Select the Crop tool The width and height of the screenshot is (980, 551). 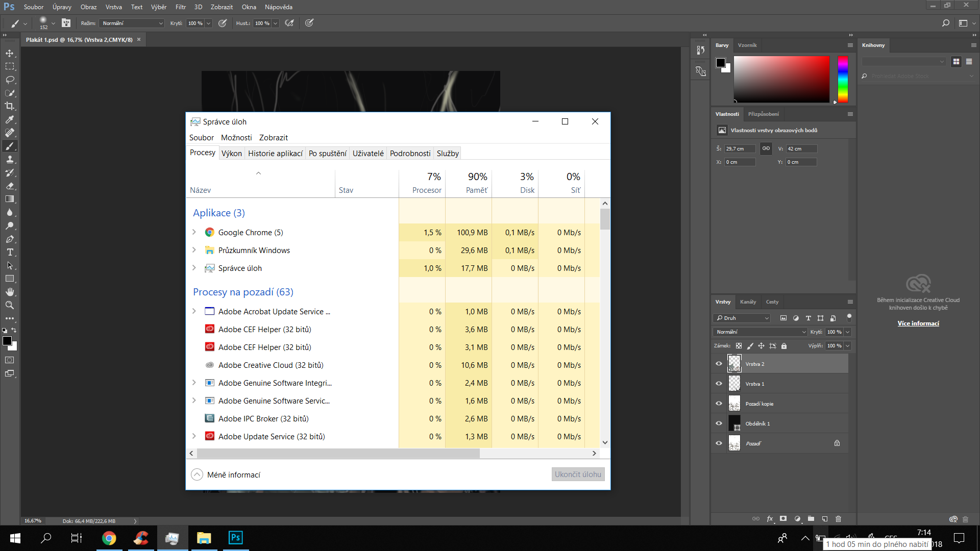pyautogui.click(x=10, y=106)
